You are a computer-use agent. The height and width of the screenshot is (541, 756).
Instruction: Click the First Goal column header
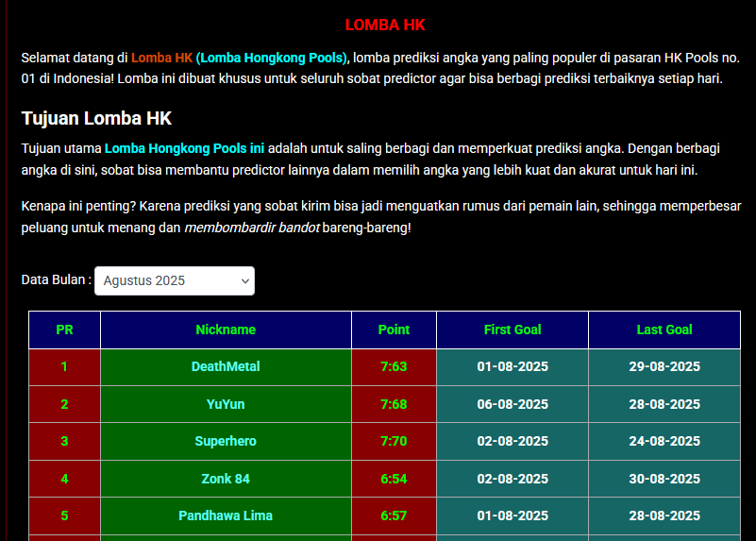(x=512, y=330)
